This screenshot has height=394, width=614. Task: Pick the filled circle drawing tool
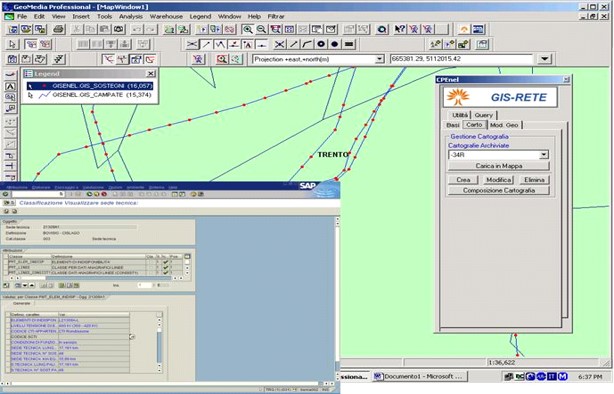pos(335,44)
